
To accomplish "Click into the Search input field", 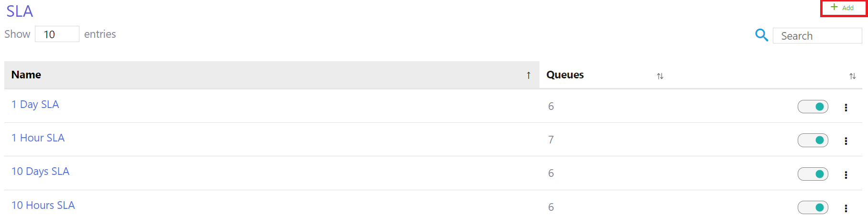I will (x=817, y=36).
